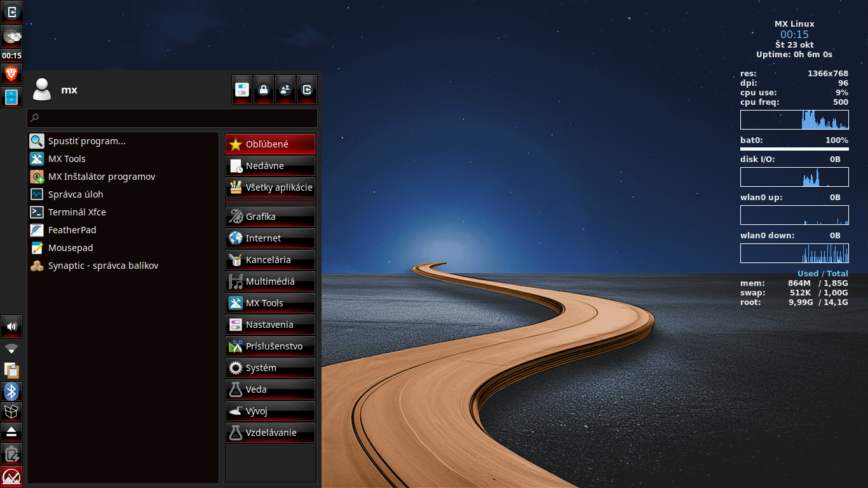Screen dimensions: 868x488
Task: Click the root 9,99G / 14,1G line
Action: click(x=794, y=302)
